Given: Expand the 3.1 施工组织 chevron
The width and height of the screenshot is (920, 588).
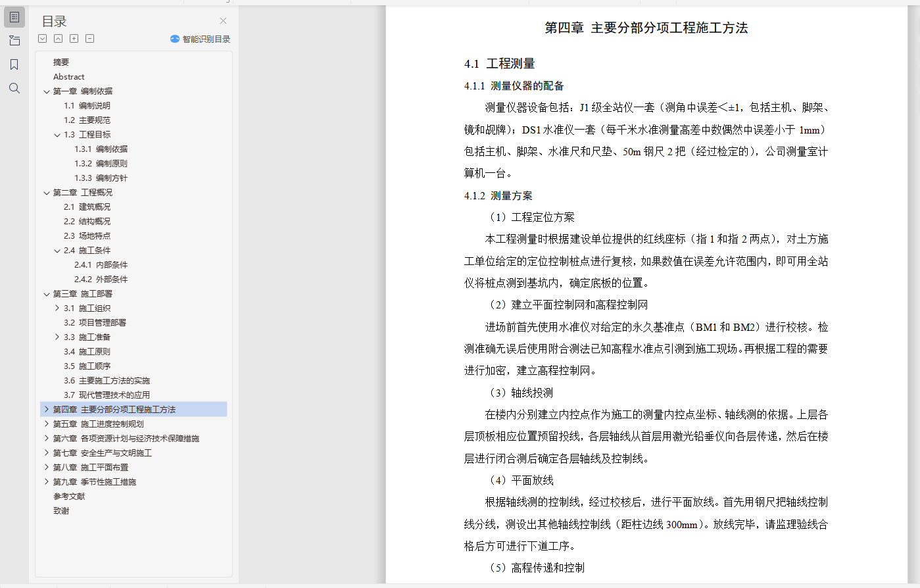Looking at the screenshot, I should tap(57, 308).
